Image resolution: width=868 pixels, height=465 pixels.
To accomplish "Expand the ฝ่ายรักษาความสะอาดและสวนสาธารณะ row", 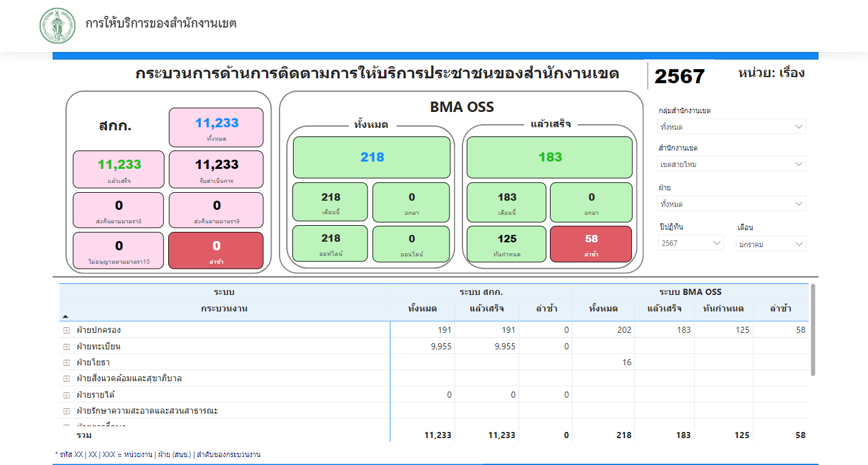I will pyautogui.click(x=67, y=411).
